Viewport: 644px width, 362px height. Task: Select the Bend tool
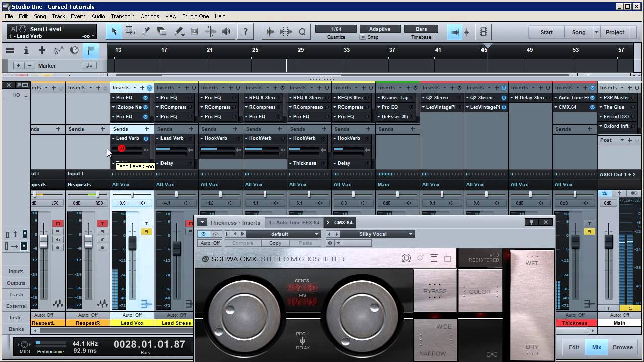coord(210,32)
